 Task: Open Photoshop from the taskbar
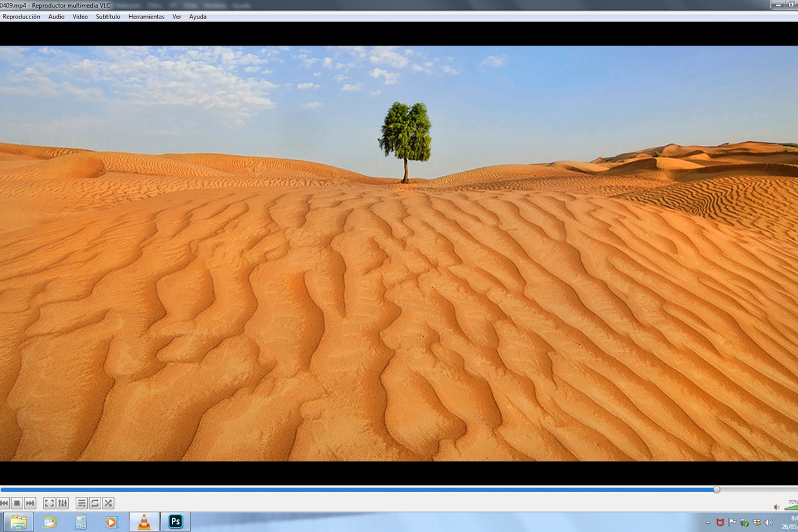click(x=175, y=522)
